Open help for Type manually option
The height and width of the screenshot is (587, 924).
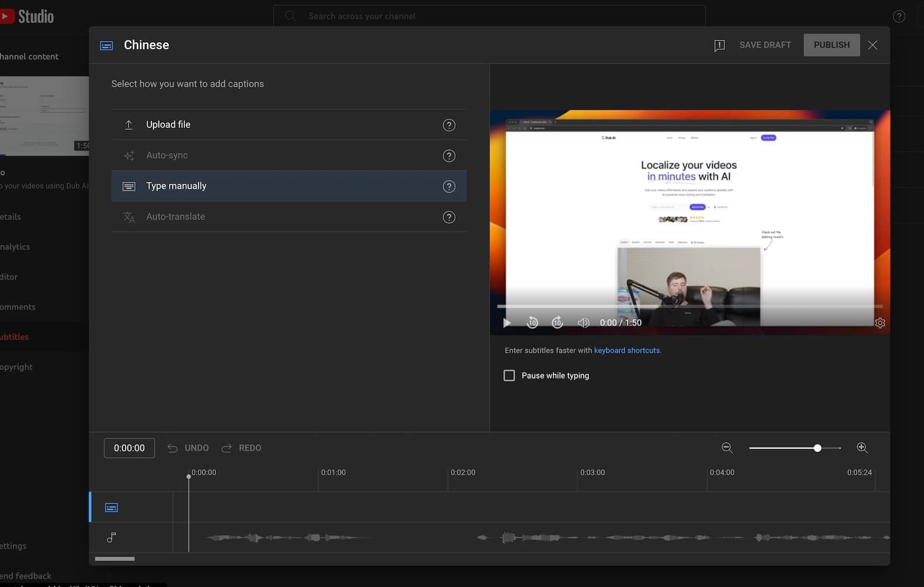pyautogui.click(x=449, y=187)
